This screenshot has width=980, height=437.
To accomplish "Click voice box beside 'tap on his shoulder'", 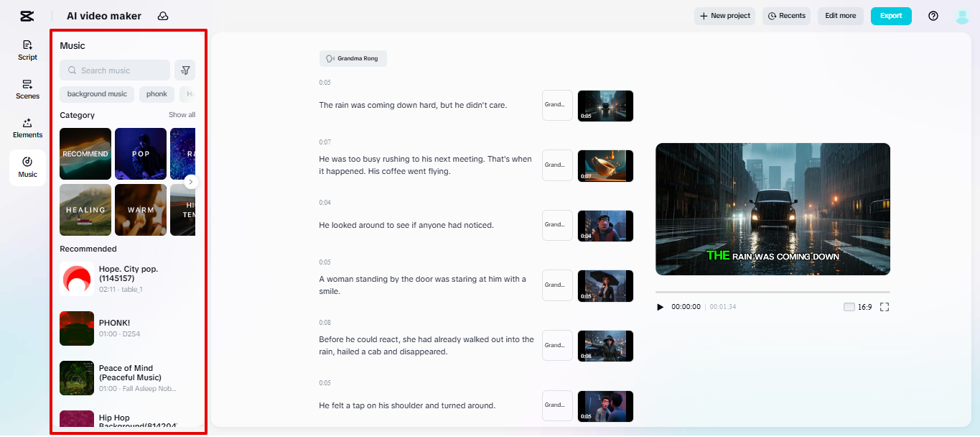I will click(557, 405).
